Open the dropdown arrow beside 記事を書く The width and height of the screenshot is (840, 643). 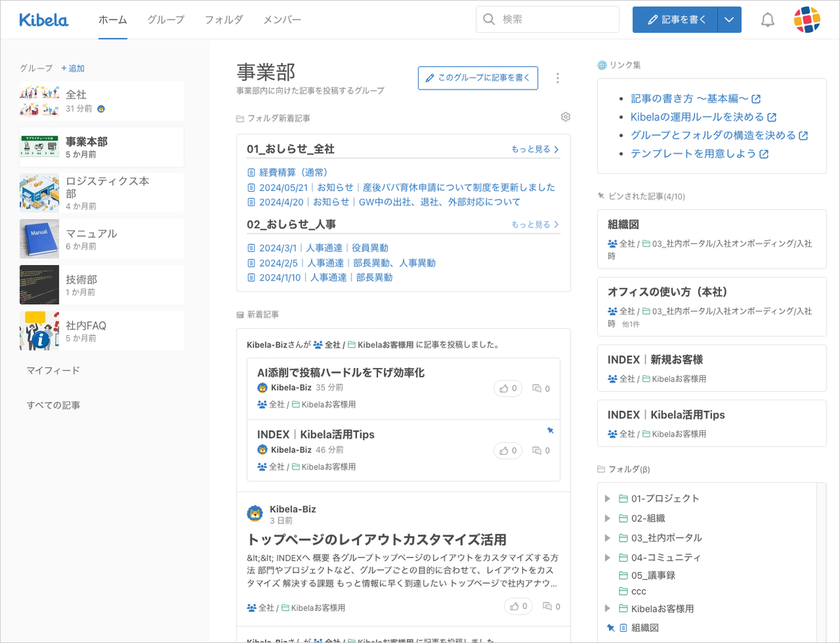[729, 20]
